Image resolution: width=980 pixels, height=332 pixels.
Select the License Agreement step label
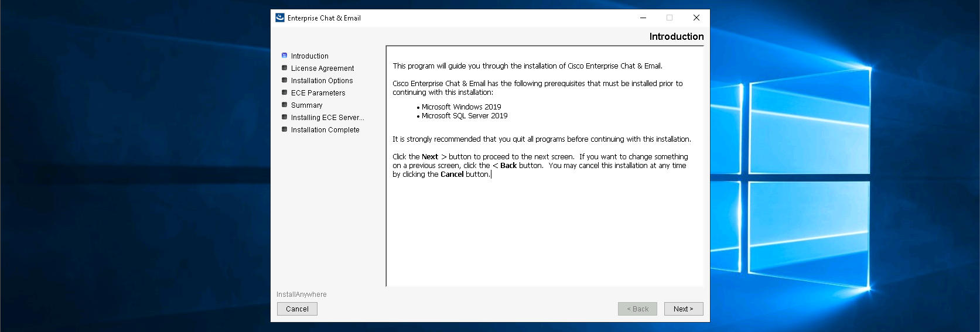(322, 69)
